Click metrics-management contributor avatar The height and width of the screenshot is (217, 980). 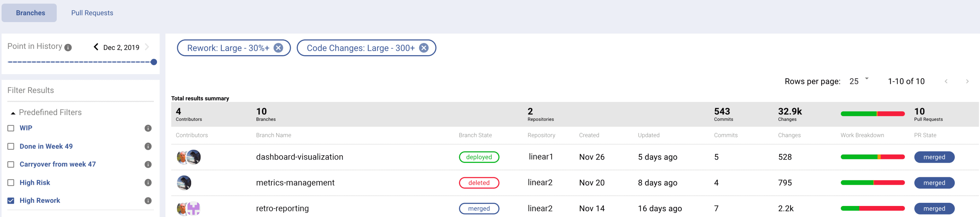[184, 183]
